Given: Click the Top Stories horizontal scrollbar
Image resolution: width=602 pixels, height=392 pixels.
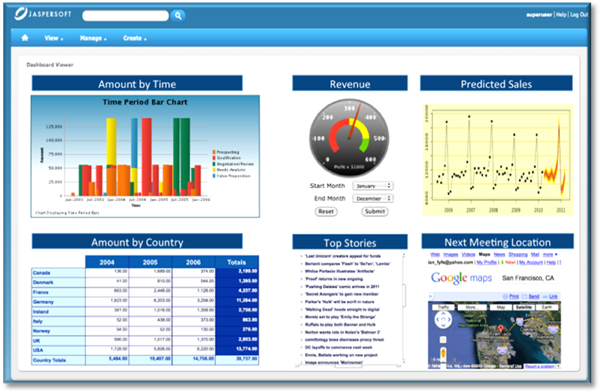Looking at the screenshot, I should click(348, 366).
